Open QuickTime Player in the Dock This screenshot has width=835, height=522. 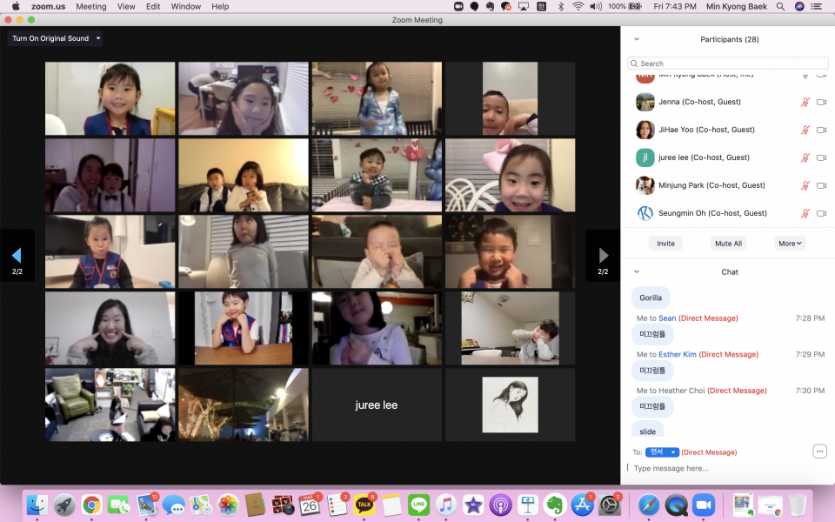(x=676, y=504)
